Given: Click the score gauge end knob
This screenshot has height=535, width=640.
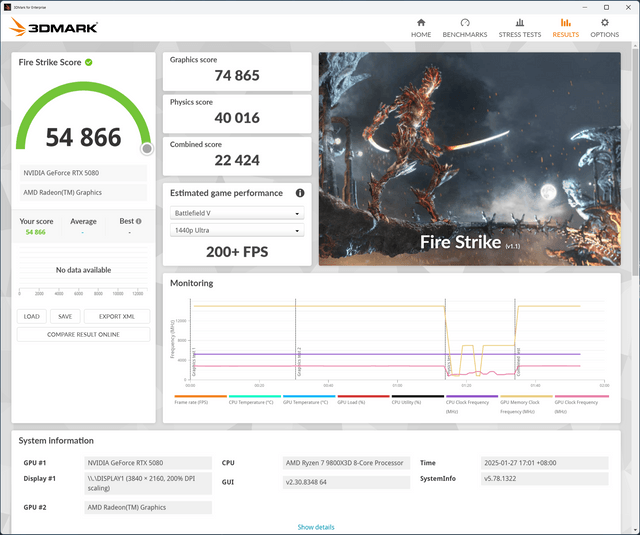Looking at the screenshot, I should (147, 149).
